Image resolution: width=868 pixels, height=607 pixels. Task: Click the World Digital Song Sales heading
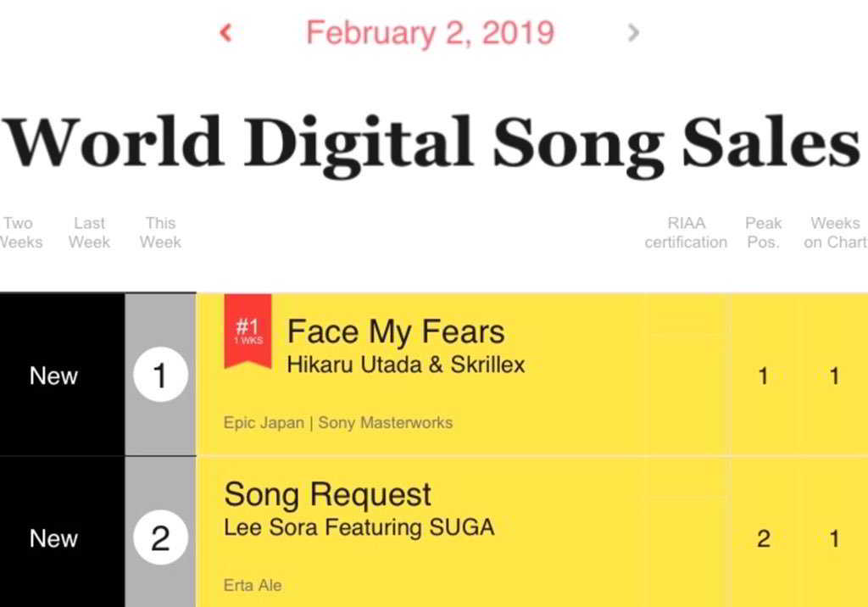[432, 141]
